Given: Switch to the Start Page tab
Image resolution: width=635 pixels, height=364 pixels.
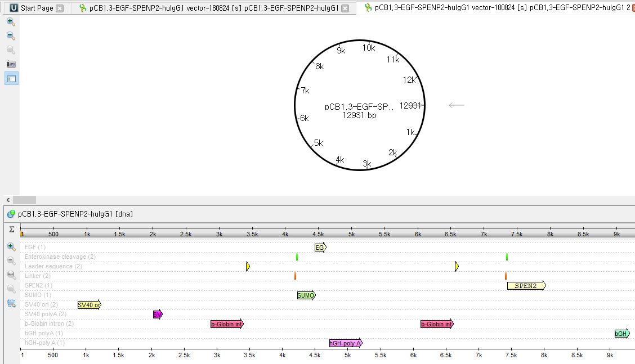Looking at the screenshot, I should (37, 8).
